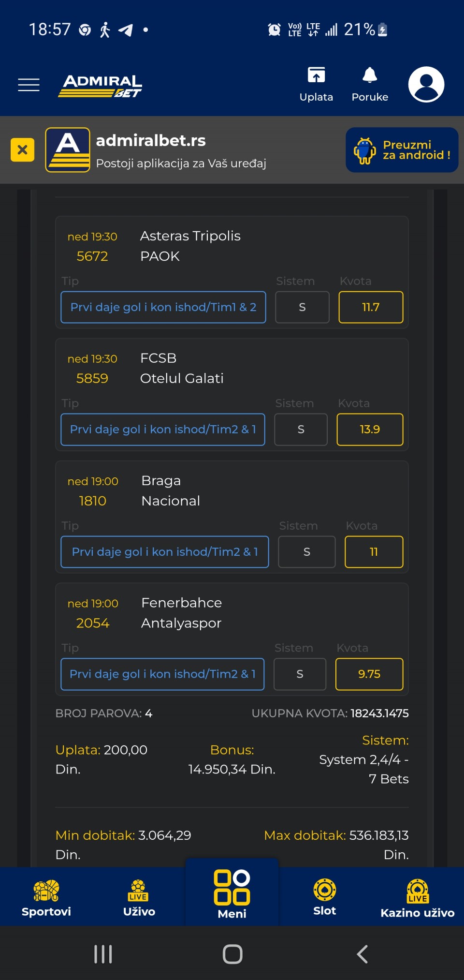Toggle the S system for Braga match
This screenshot has width=464, height=980.
[x=306, y=552]
